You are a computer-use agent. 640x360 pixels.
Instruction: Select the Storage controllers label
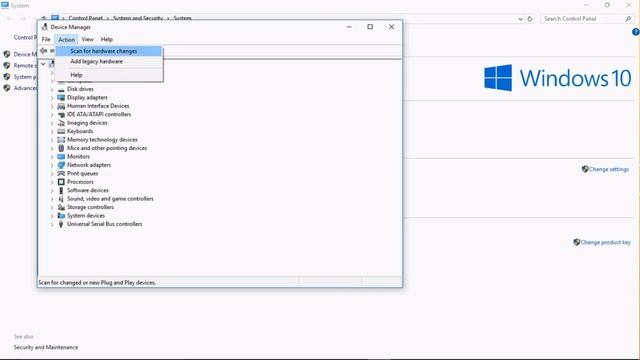(90, 207)
